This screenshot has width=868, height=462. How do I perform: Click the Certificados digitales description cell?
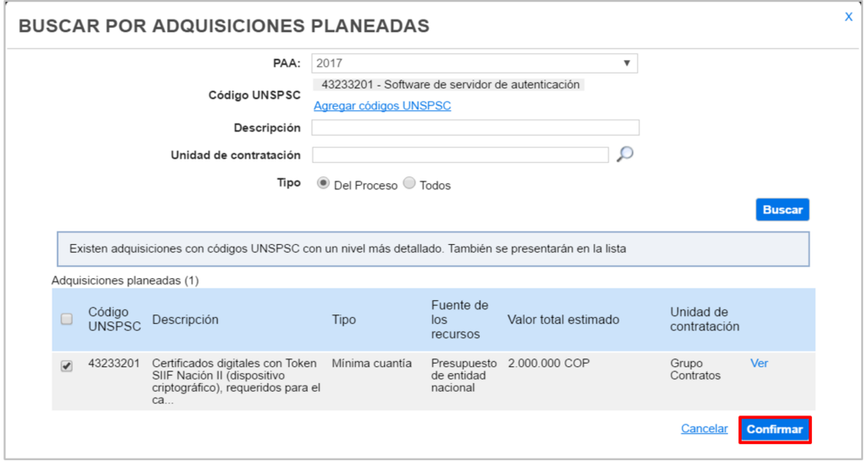click(235, 381)
